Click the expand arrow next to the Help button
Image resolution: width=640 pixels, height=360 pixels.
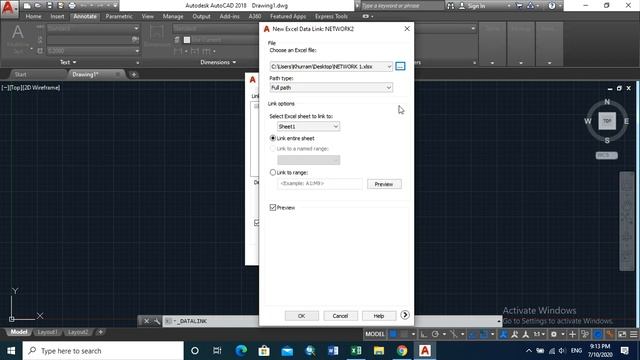tap(404, 315)
